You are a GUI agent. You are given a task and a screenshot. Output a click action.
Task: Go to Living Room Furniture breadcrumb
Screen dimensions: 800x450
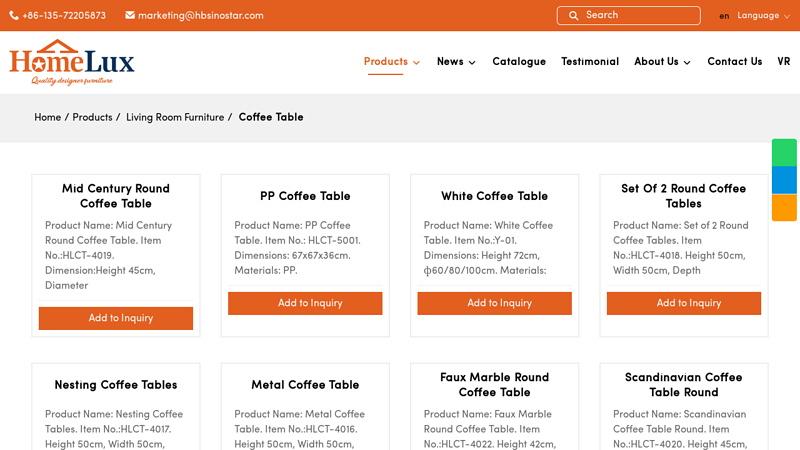click(x=175, y=117)
